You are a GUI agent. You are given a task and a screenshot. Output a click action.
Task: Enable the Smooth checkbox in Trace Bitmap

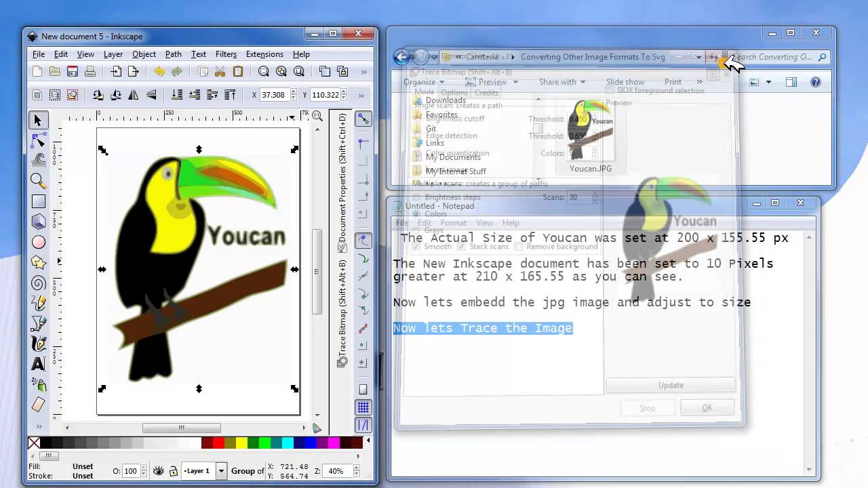point(415,247)
